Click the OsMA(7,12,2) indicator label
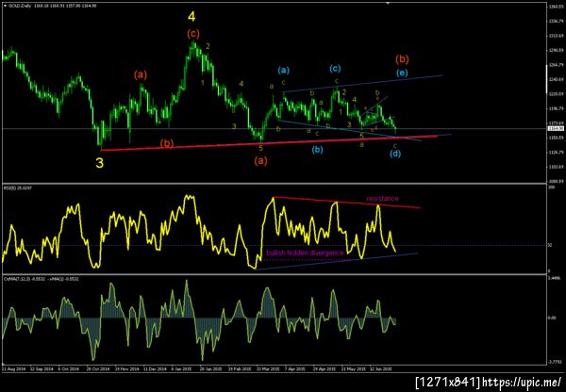 41,279
